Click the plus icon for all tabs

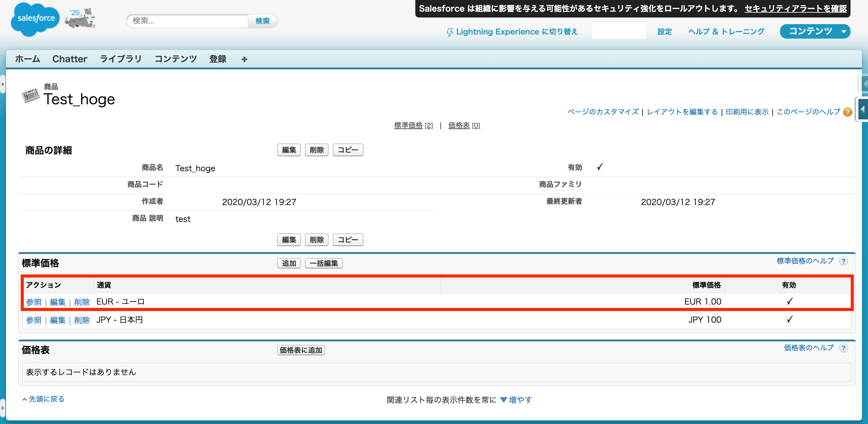pos(244,59)
